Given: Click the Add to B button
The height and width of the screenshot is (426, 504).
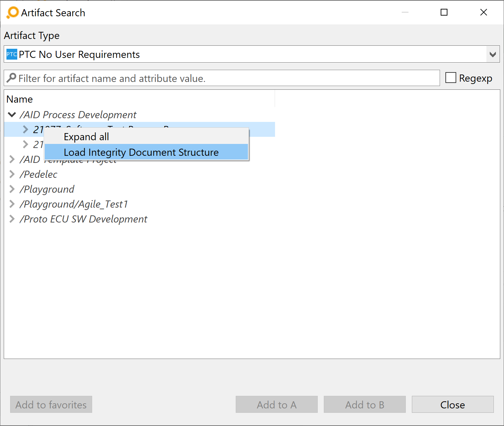Looking at the screenshot, I should (364, 404).
